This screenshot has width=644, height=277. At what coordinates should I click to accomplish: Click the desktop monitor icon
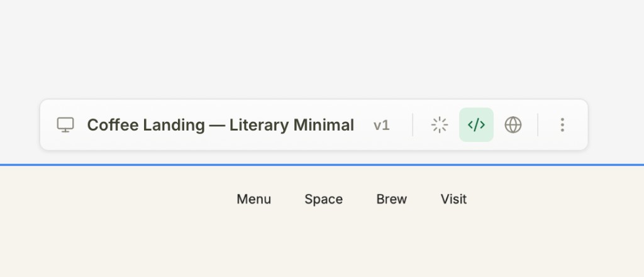[x=65, y=125]
